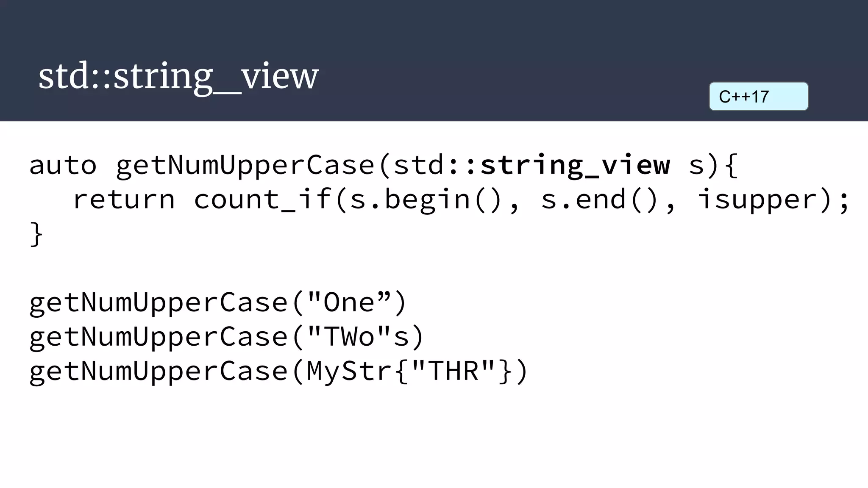Click the auto keyword in the code
This screenshot has height=488, width=868.
pos(63,165)
